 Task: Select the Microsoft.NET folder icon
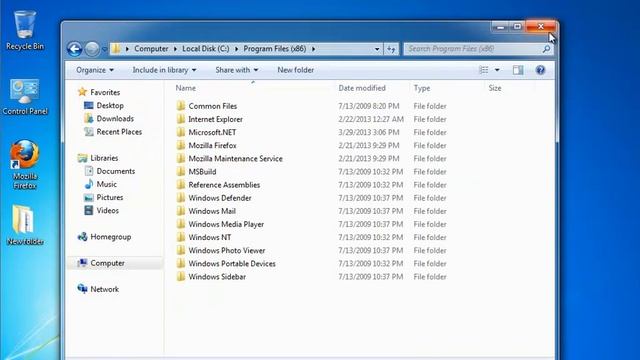tap(181, 132)
